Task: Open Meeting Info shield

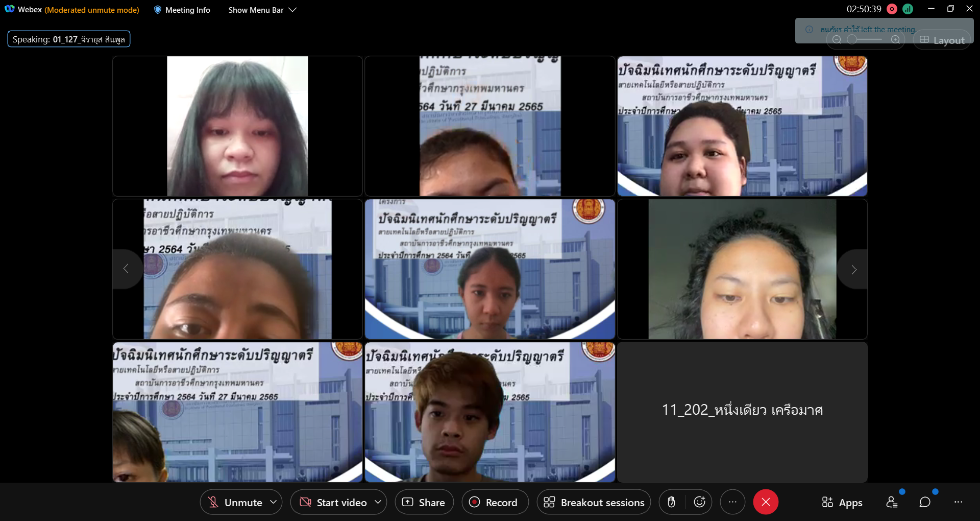Action: pos(182,10)
